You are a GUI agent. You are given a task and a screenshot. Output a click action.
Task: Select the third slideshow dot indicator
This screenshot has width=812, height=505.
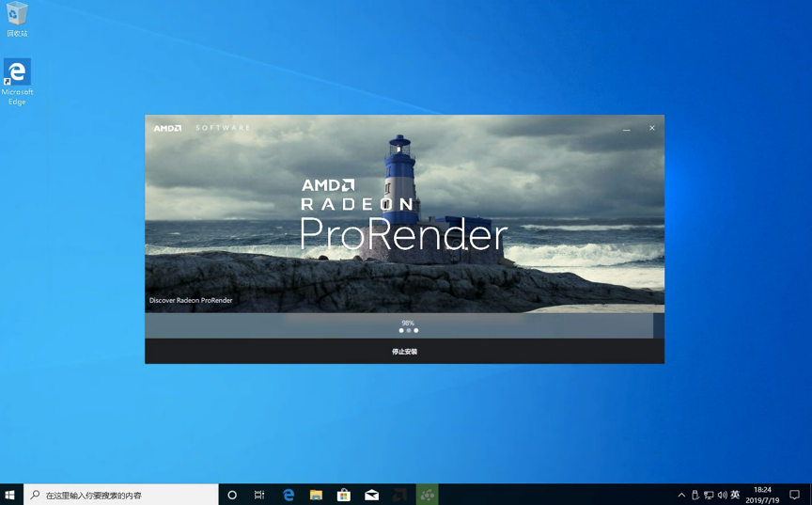click(x=415, y=330)
